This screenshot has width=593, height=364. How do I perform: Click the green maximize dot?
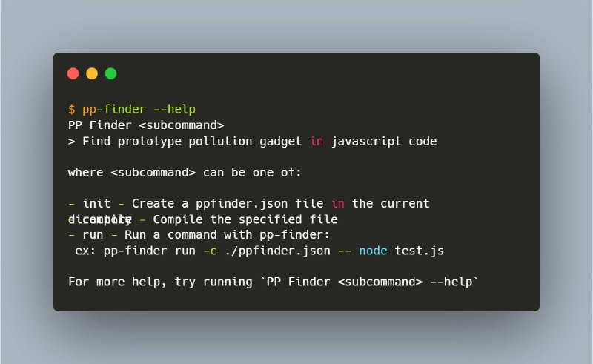tap(110, 73)
